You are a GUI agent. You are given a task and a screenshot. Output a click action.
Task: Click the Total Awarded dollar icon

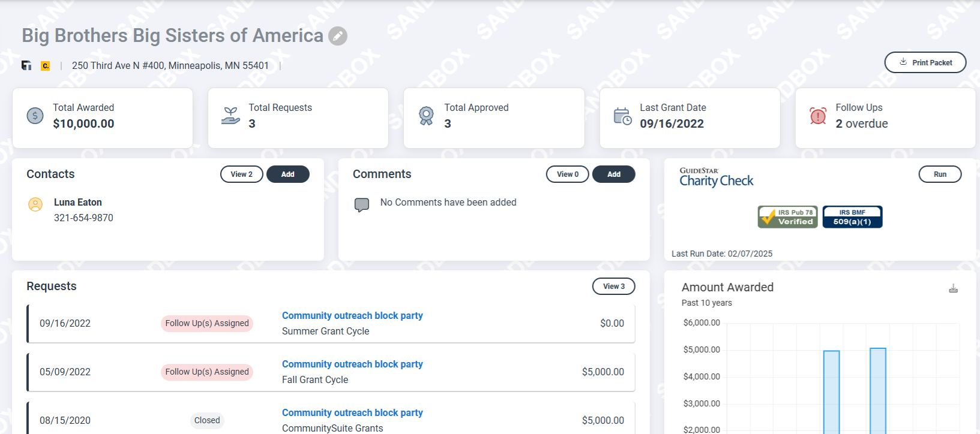pos(35,116)
